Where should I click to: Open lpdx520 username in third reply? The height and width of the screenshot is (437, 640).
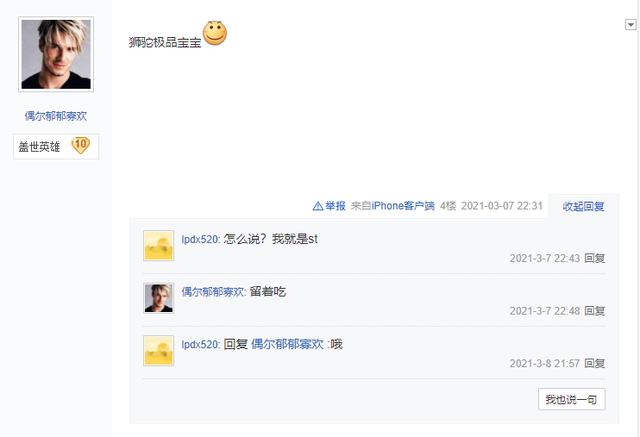pyautogui.click(x=200, y=344)
